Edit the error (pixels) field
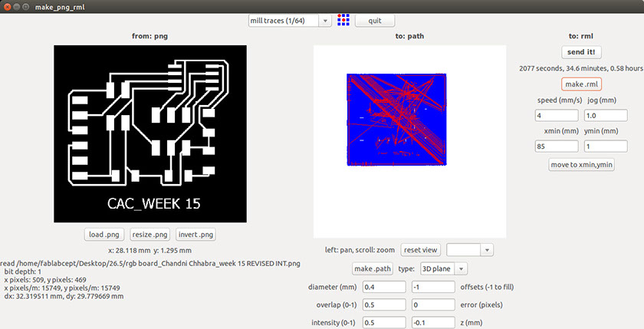644x329 pixels. click(x=433, y=304)
